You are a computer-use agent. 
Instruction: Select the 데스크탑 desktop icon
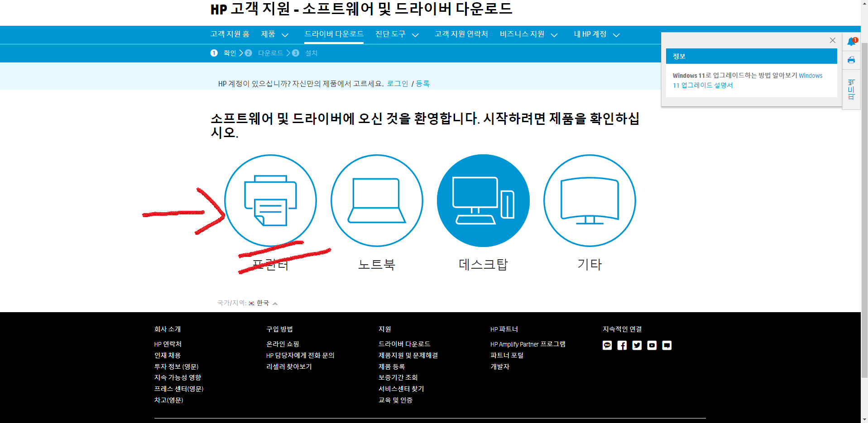[x=483, y=200]
